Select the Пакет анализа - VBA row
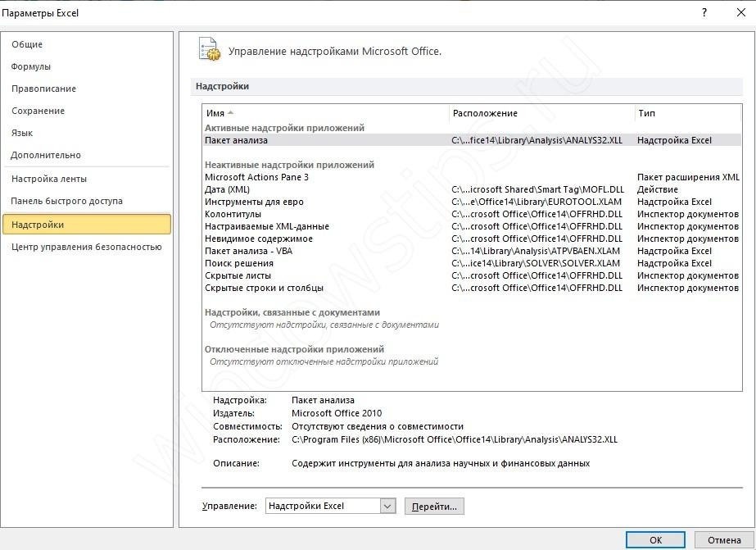Screen dimensions: 756x550 (248, 251)
